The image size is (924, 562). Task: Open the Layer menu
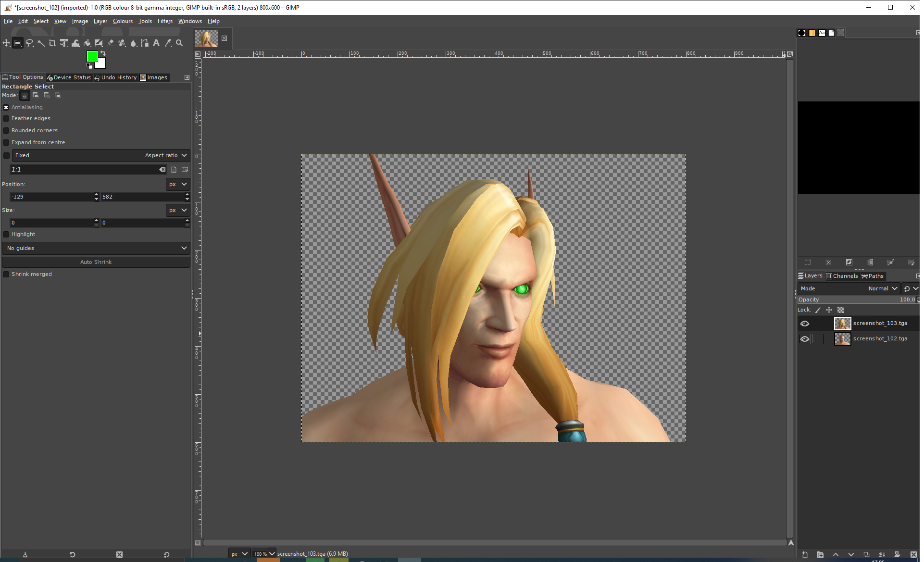pyautogui.click(x=100, y=21)
